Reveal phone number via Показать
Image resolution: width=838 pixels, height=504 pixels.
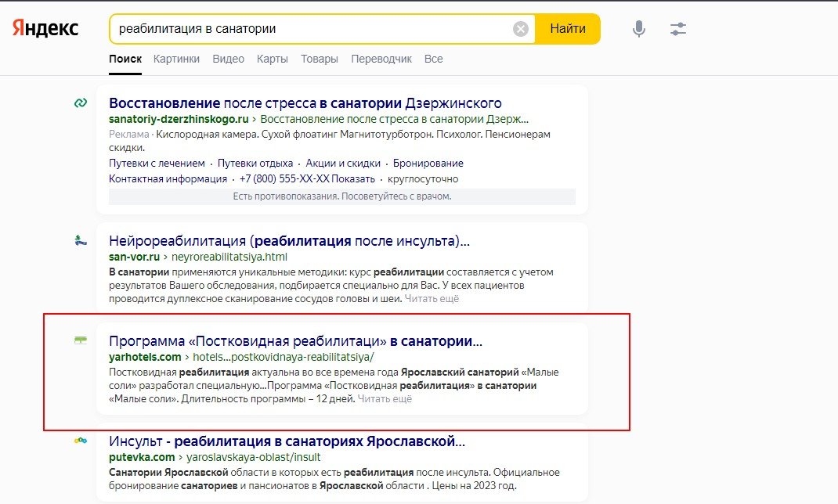coord(352,179)
